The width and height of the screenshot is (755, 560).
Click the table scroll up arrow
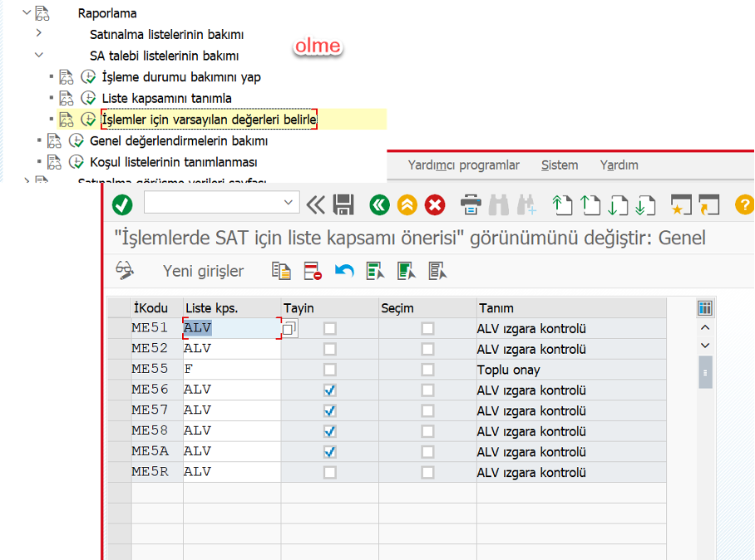pos(705,327)
